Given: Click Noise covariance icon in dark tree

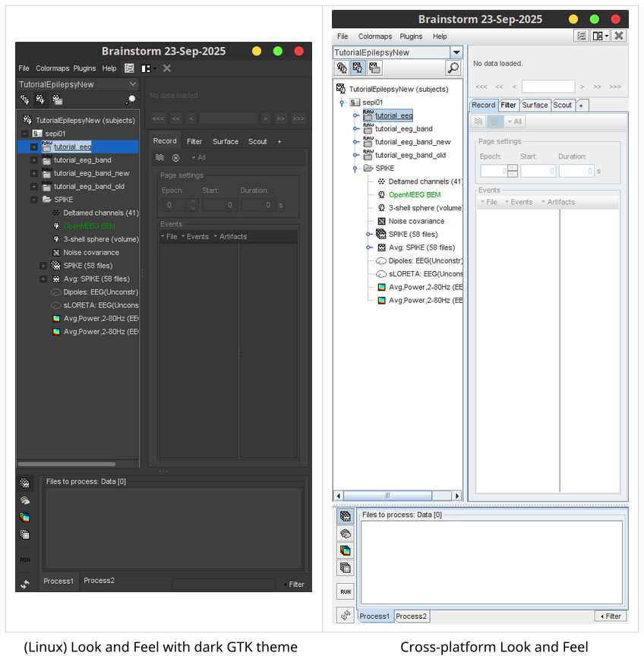Looking at the screenshot, I should click(56, 253).
